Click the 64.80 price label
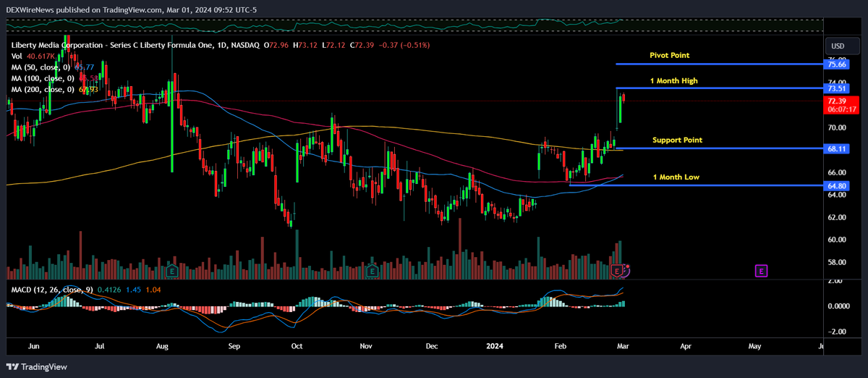Viewport: 868px width, 378px height. coord(838,185)
